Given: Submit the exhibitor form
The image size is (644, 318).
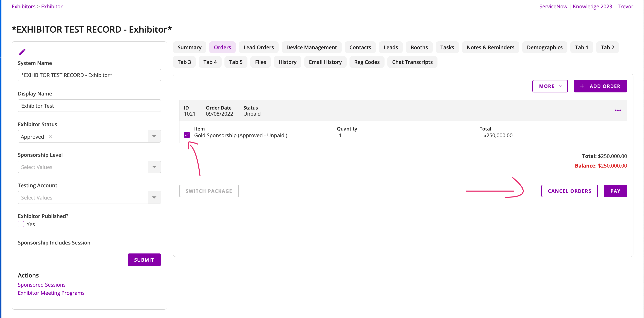Looking at the screenshot, I should point(144,260).
